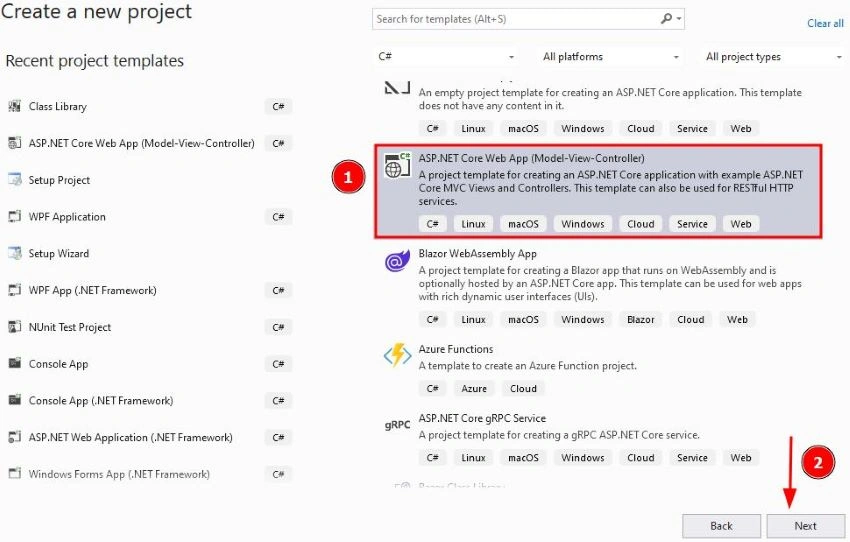Click the C# badge beside NUnit Test Project

pos(279,327)
